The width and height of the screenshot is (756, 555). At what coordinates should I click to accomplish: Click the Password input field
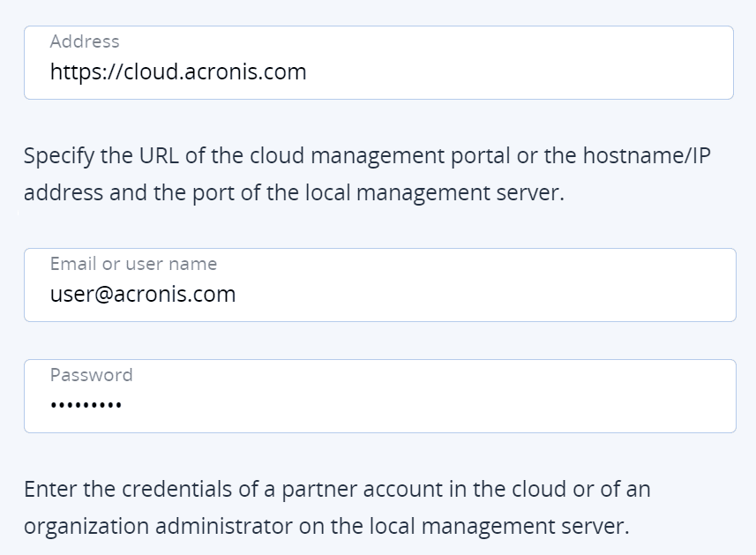(379, 394)
